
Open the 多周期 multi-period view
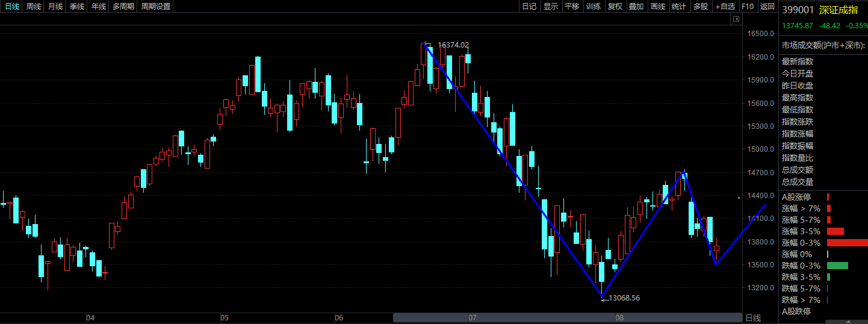123,6
